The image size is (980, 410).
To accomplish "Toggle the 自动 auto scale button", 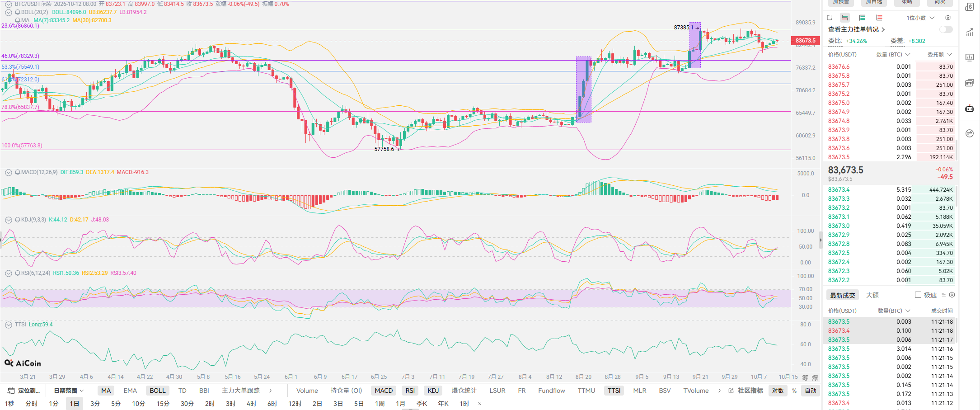I will (811, 391).
